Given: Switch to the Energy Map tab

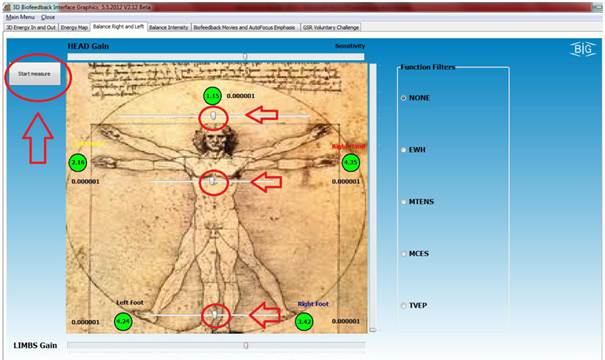Looking at the screenshot, I should coord(74,27).
